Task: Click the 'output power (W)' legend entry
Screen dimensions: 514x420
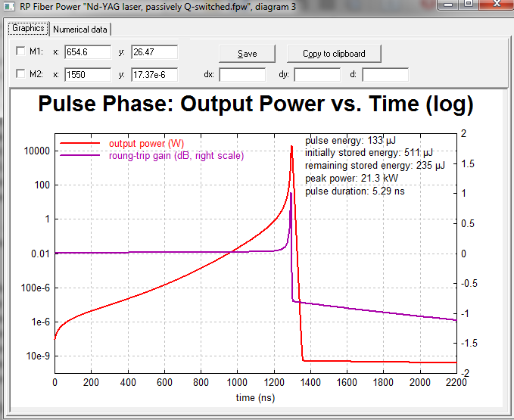Action: click(146, 144)
